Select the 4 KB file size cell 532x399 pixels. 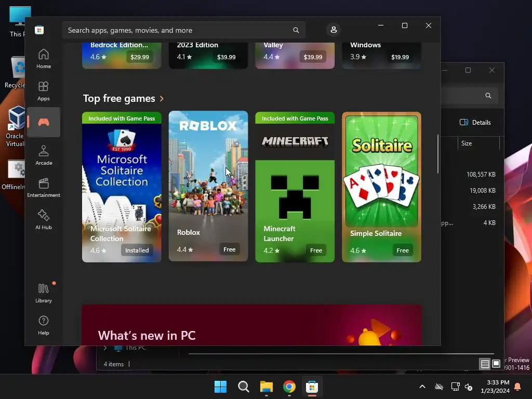point(489,222)
